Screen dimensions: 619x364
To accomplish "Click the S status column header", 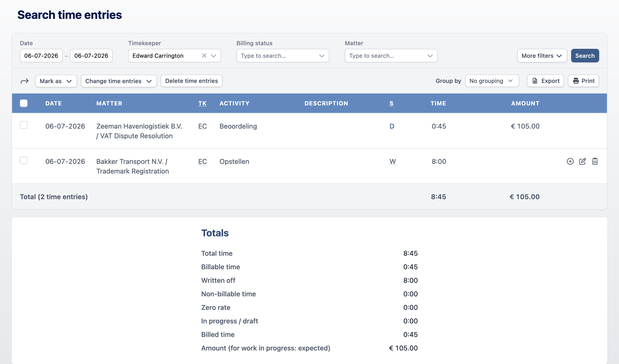I will 391,103.
